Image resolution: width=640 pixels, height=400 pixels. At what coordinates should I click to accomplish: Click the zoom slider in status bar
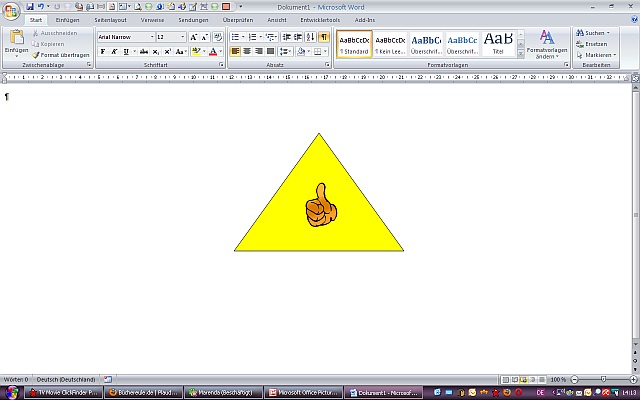602,380
